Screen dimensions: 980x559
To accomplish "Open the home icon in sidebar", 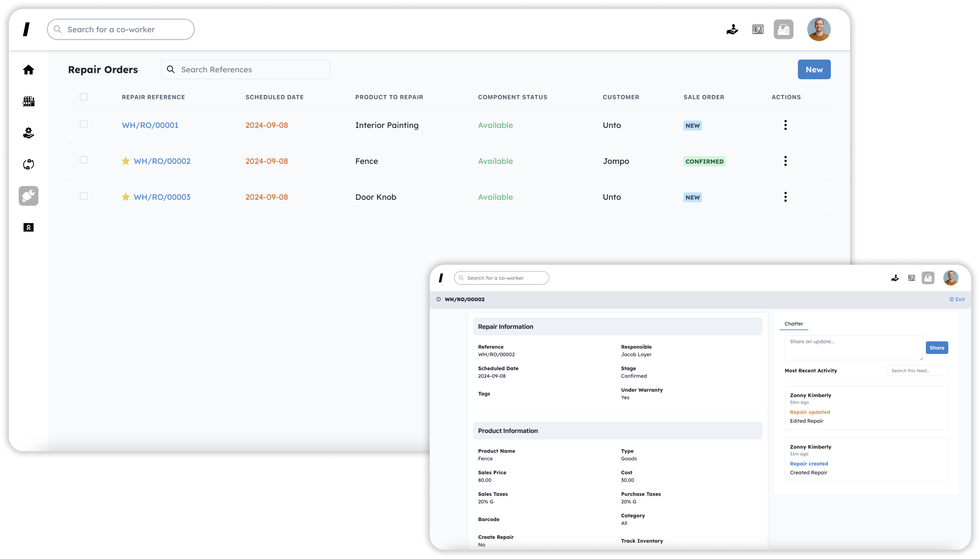I will coord(29,70).
